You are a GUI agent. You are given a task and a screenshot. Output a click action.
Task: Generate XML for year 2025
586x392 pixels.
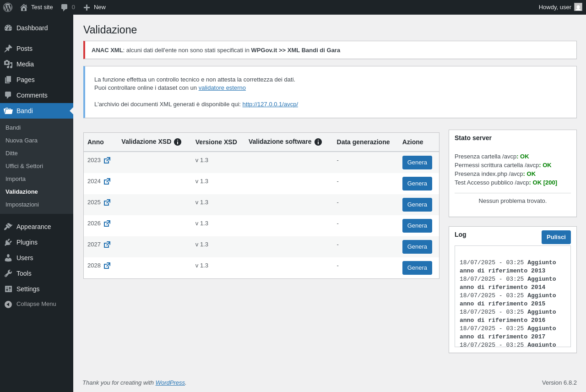pyautogui.click(x=417, y=205)
